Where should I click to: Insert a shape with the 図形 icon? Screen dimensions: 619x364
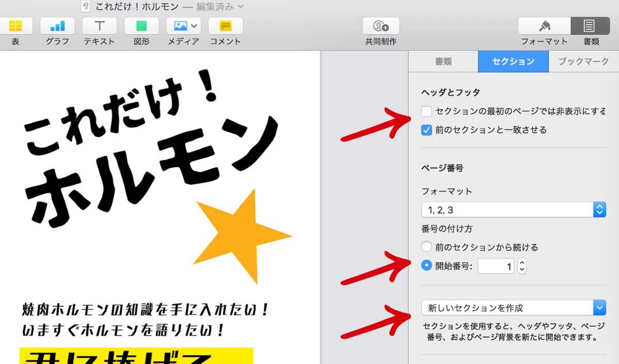pos(141,26)
